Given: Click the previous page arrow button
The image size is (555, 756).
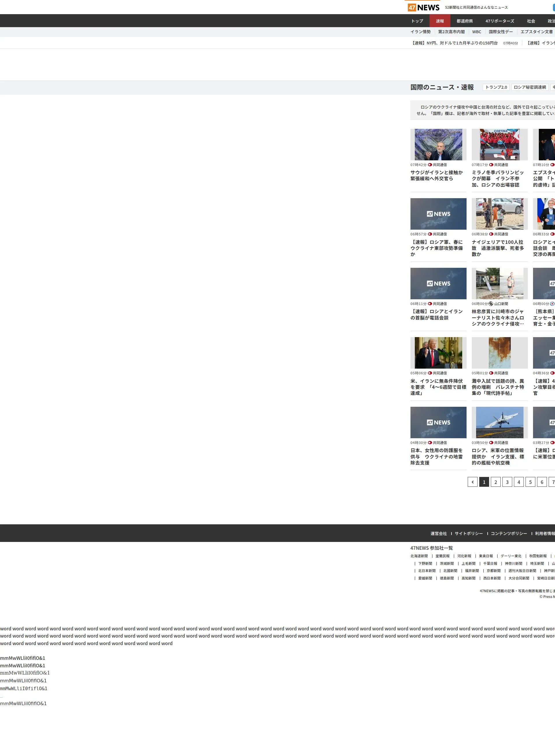Looking at the screenshot, I should click(472, 482).
